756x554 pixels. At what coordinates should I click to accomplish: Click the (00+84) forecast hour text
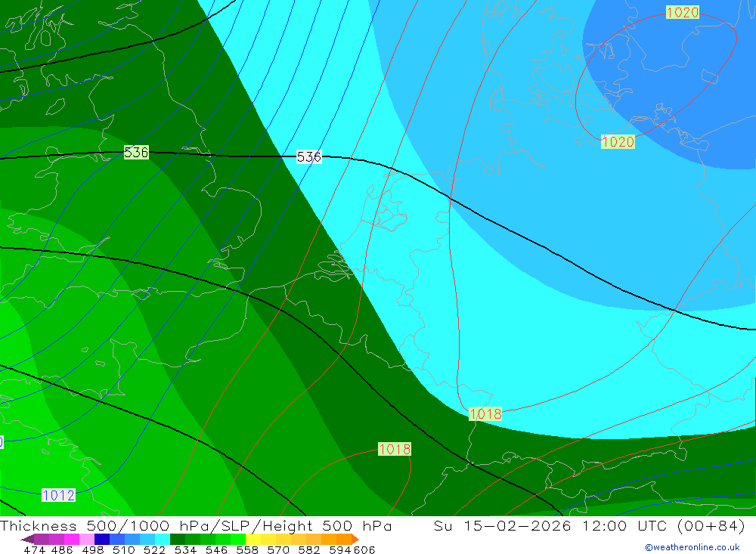tap(711, 525)
